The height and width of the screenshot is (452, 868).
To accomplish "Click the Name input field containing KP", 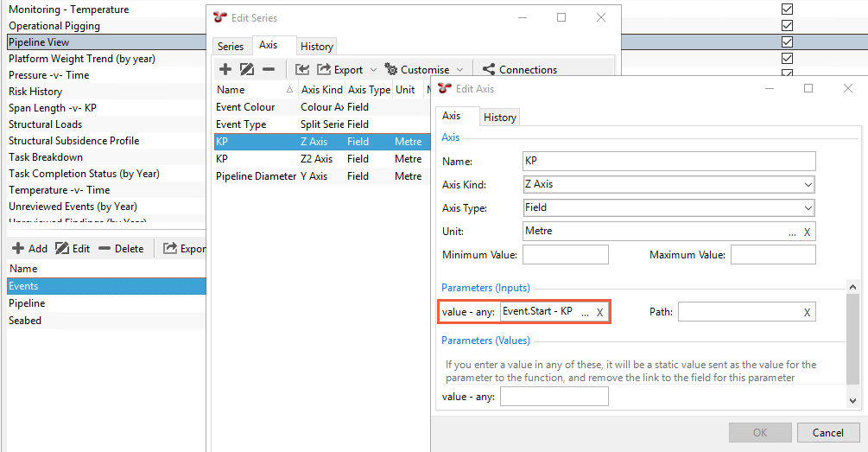I will 668,161.
